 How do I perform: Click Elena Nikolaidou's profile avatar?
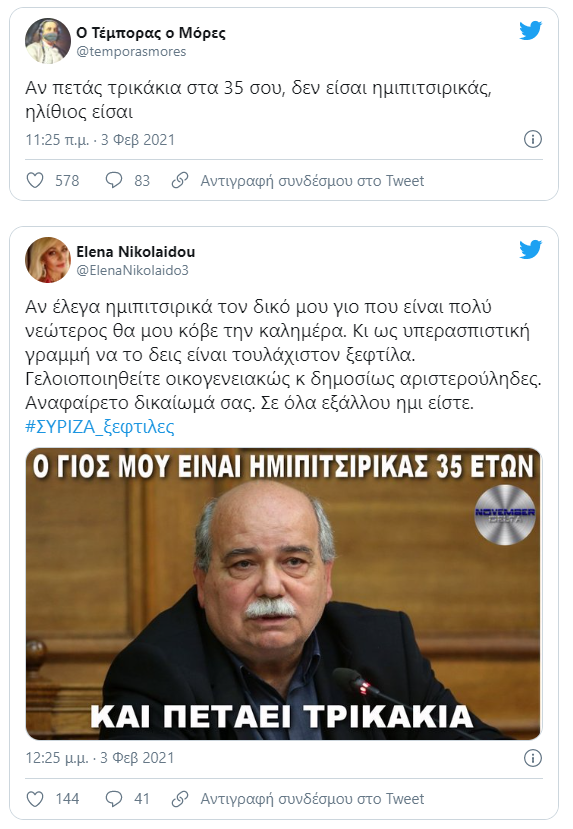click(48, 260)
